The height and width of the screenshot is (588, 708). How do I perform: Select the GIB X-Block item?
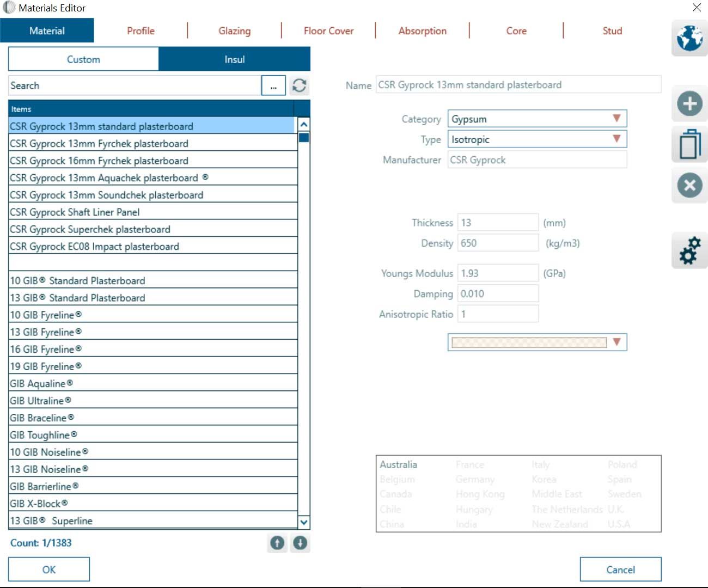153,504
